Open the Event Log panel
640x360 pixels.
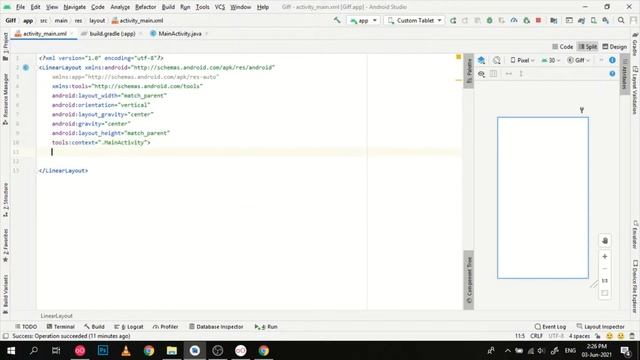[550, 327]
